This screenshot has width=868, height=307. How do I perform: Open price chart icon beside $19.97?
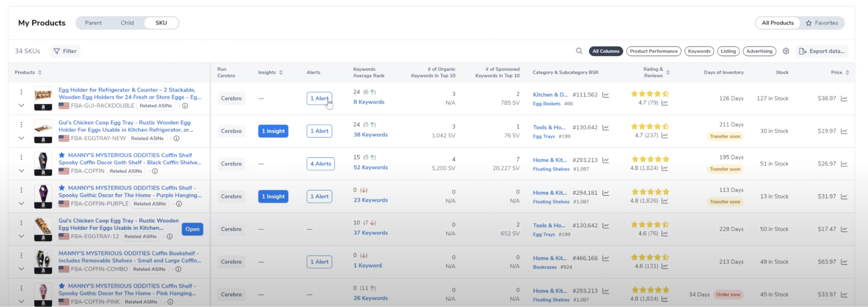(844, 131)
